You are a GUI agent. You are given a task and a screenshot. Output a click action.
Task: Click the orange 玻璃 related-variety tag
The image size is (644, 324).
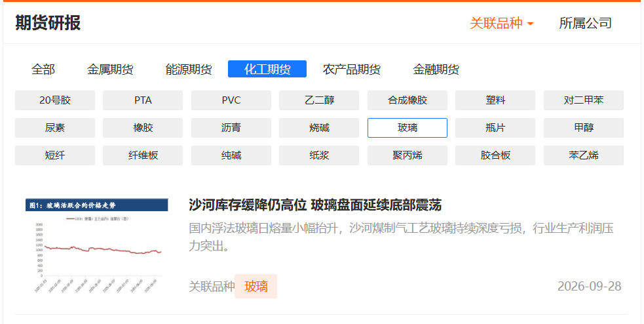[x=256, y=286]
